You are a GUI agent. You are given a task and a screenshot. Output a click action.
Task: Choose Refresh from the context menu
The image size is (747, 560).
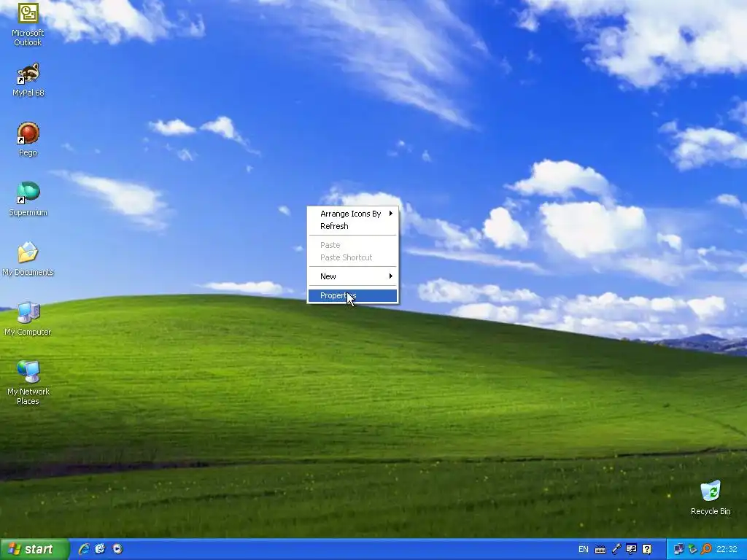[352, 226]
